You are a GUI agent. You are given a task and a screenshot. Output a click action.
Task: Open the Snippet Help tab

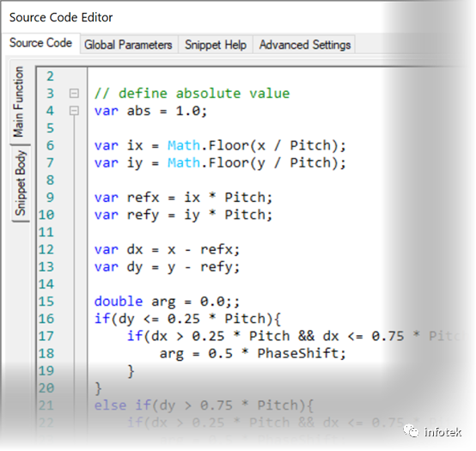point(216,45)
